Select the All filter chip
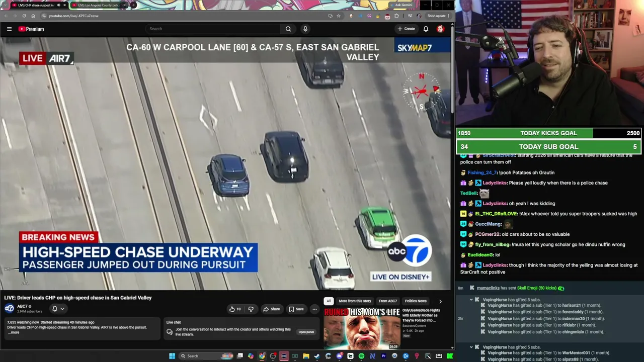This screenshot has height=362, width=644. [329, 301]
